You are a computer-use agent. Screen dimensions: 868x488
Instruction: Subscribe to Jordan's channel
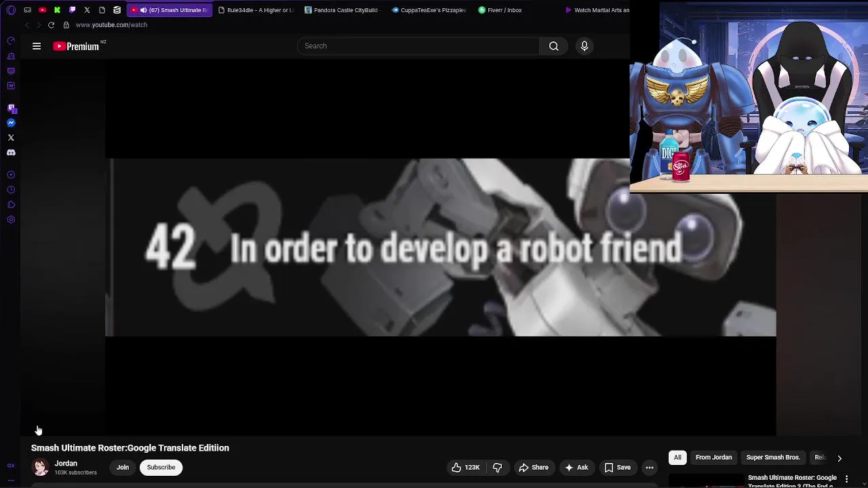161,467
